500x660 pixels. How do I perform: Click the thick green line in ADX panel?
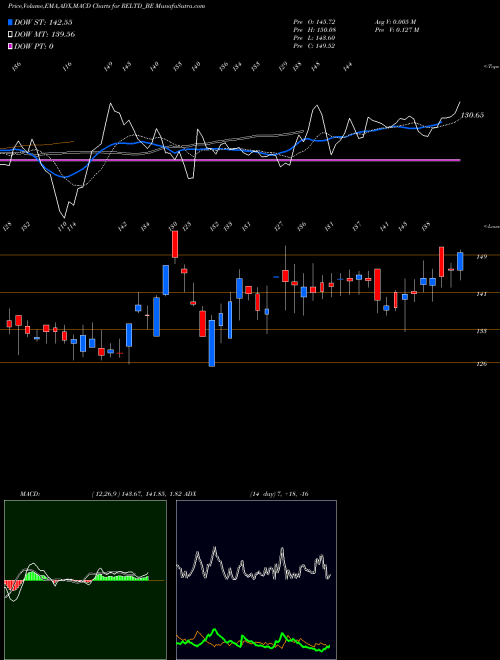(x=253, y=640)
